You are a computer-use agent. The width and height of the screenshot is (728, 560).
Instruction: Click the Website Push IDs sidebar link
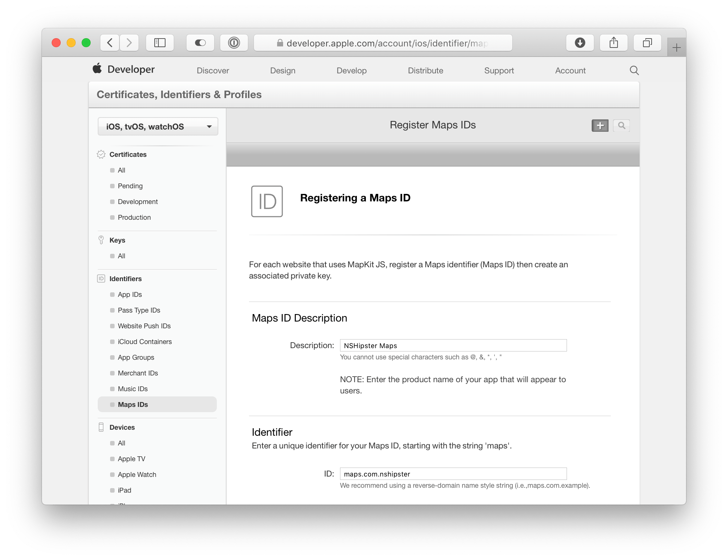(144, 326)
